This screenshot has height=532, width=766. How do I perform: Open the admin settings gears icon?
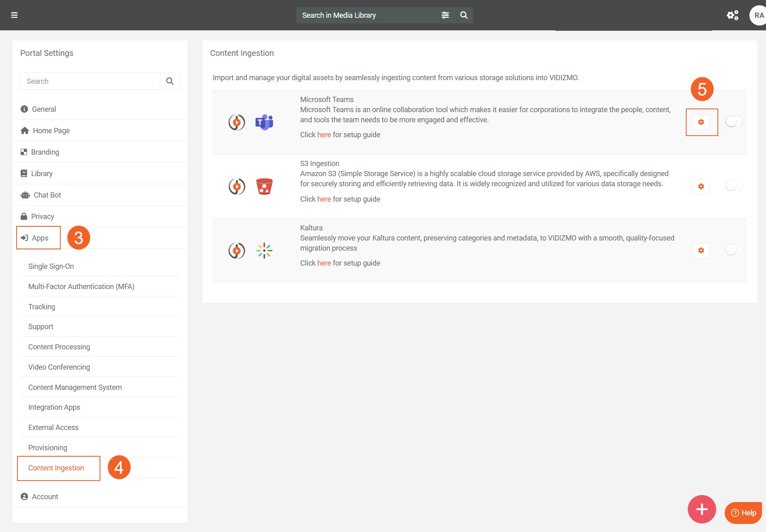point(732,15)
